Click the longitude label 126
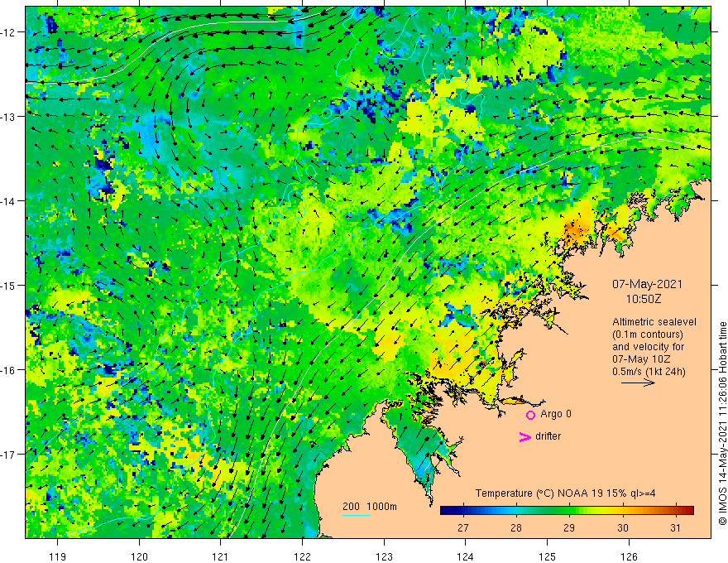 pyautogui.click(x=629, y=556)
